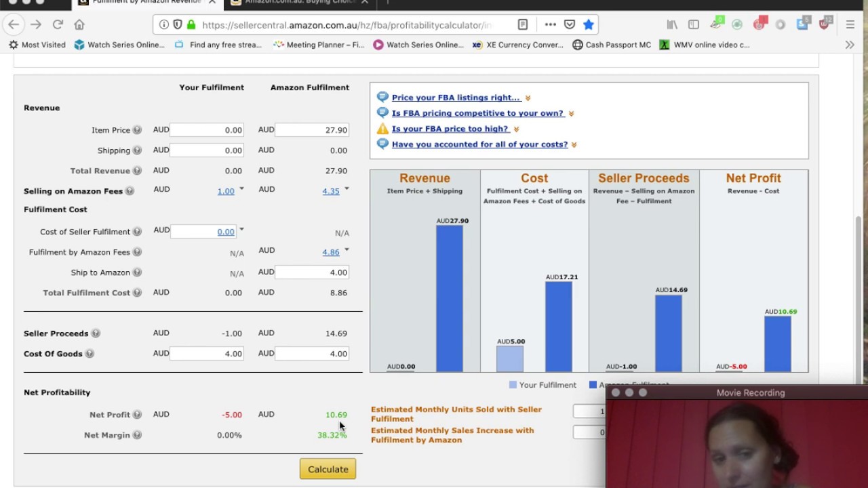Click the browser address bar URL

pyautogui.click(x=346, y=25)
